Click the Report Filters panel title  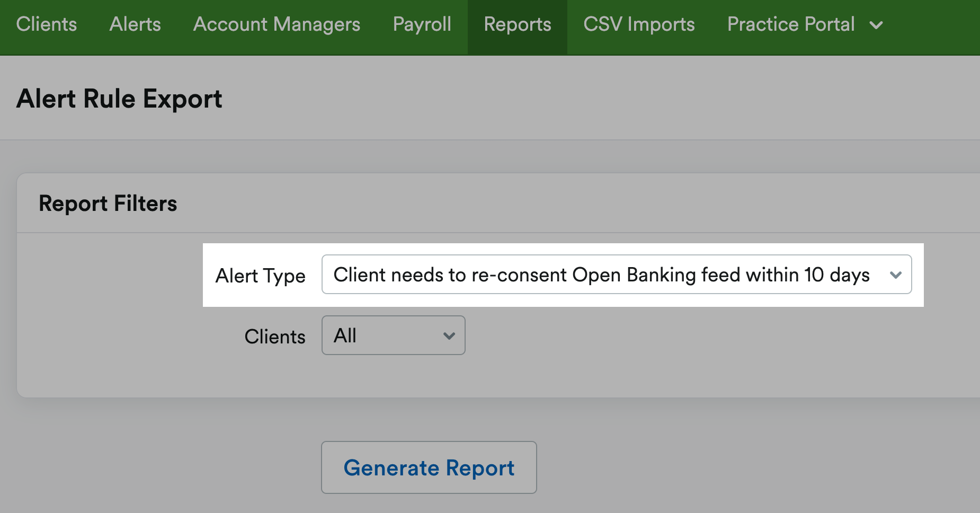pyautogui.click(x=108, y=204)
